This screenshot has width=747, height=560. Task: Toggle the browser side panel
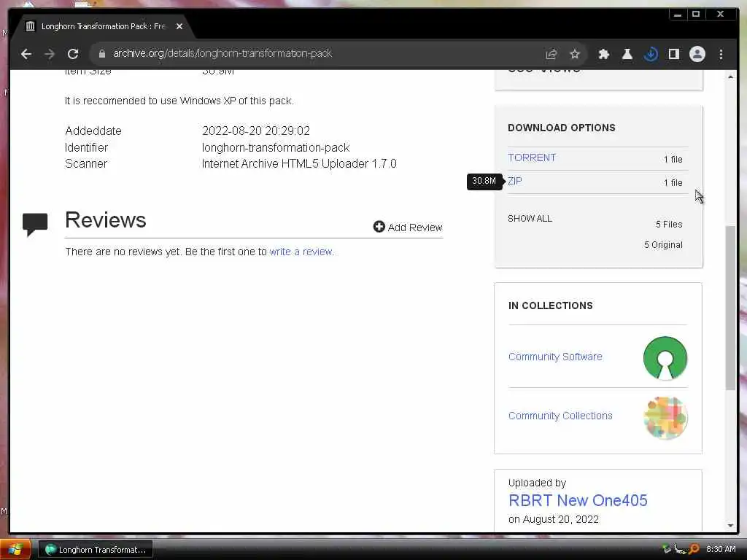click(673, 54)
